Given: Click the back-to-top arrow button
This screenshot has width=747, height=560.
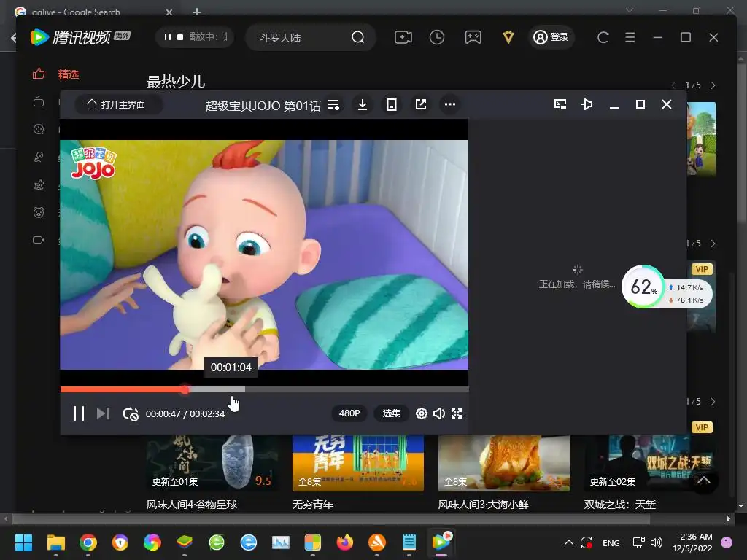Looking at the screenshot, I should tap(704, 480).
